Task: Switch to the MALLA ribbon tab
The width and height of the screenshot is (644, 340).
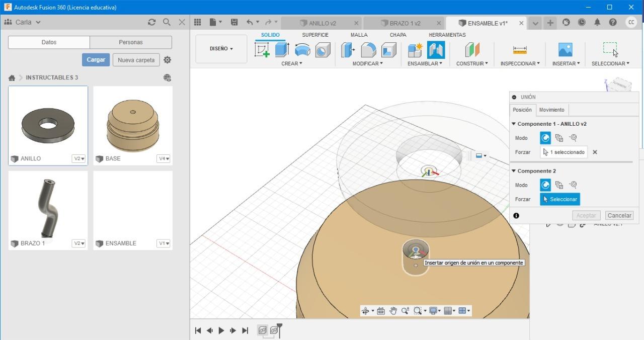Action: point(359,35)
